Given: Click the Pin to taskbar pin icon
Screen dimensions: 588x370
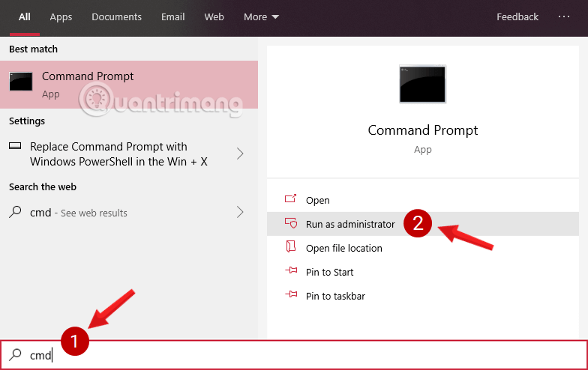Looking at the screenshot, I should tap(291, 296).
